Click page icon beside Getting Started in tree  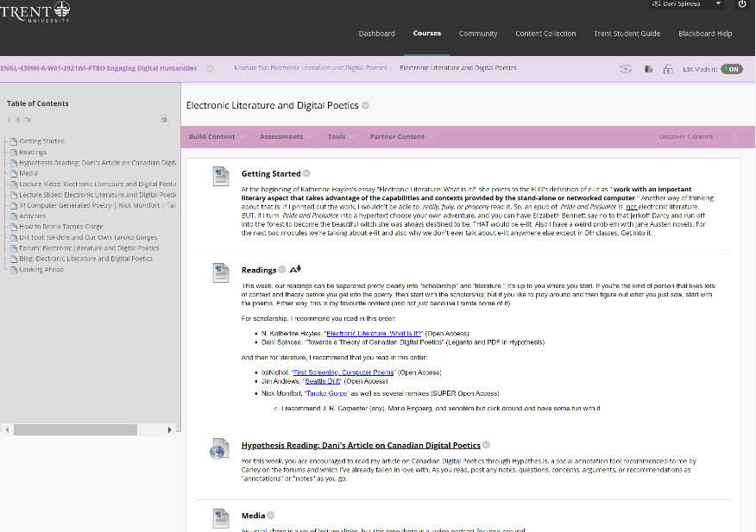pos(14,141)
